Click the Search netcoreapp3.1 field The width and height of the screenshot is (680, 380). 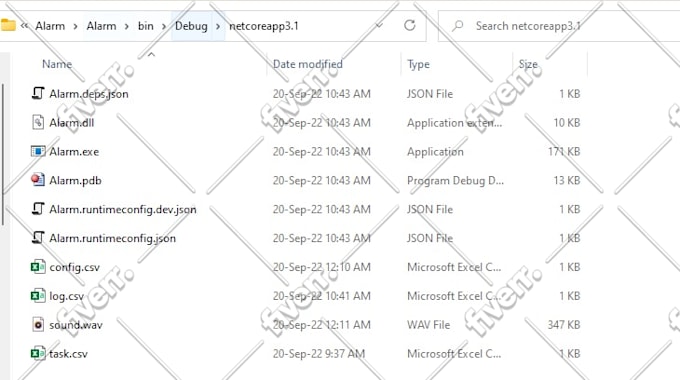559,26
